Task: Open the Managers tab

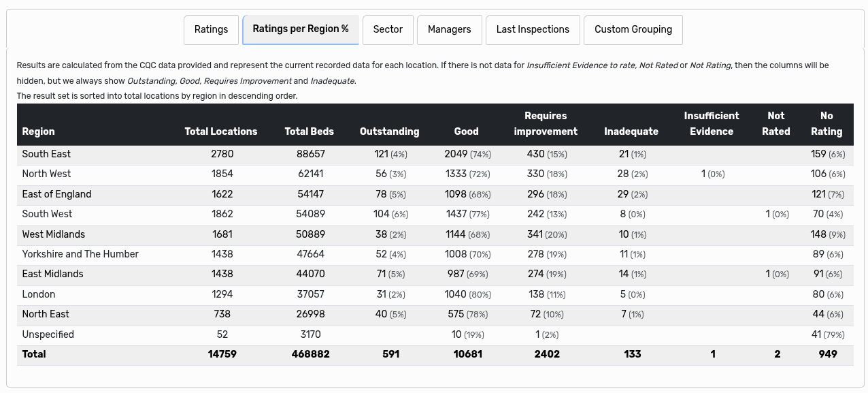Action: pos(450,29)
